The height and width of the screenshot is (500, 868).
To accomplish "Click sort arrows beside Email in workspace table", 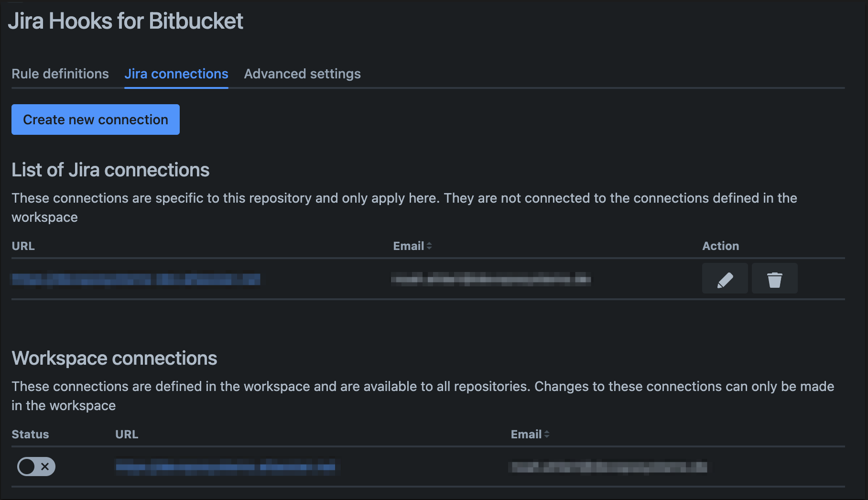I will pyautogui.click(x=547, y=434).
